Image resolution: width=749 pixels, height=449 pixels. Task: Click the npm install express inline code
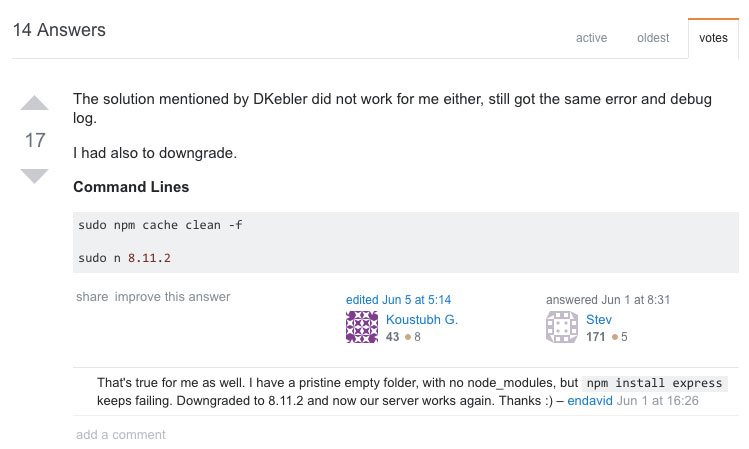pos(654,383)
